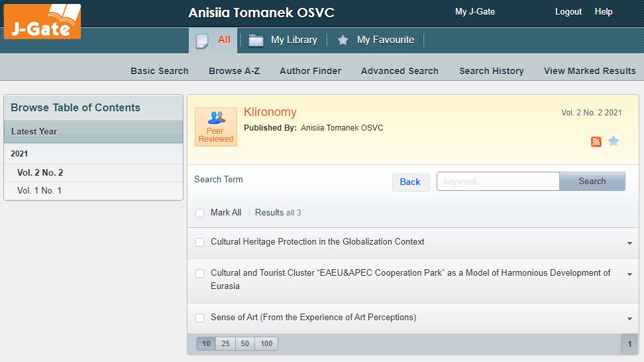Check the Cultural Heritage Protection article checkbox
This screenshot has width=644, height=362.
coord(200,243)
